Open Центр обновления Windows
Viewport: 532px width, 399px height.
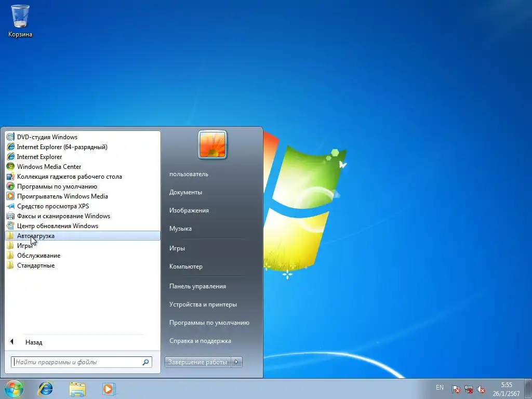coord(83,225)
